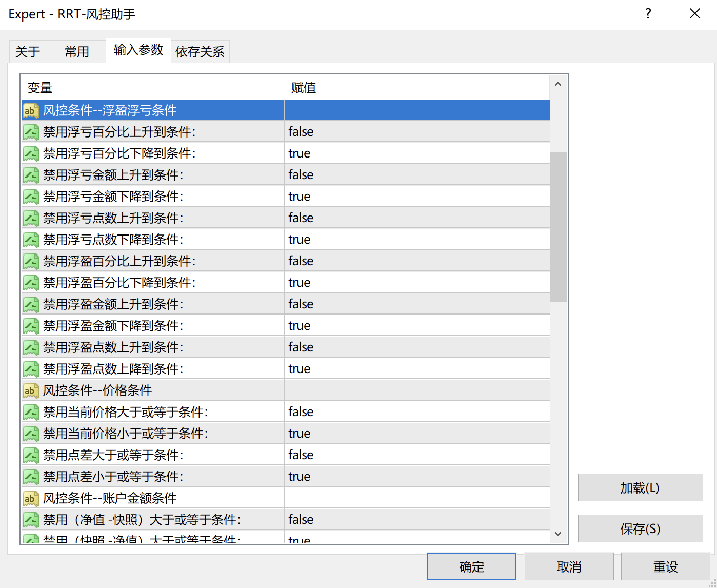Confirm settings with the 确定 button

471,566
